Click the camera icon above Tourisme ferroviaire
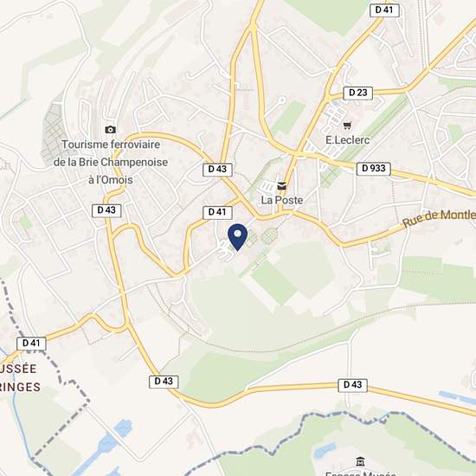This screenshot has width=476, height=476. [x=111, y=130]
